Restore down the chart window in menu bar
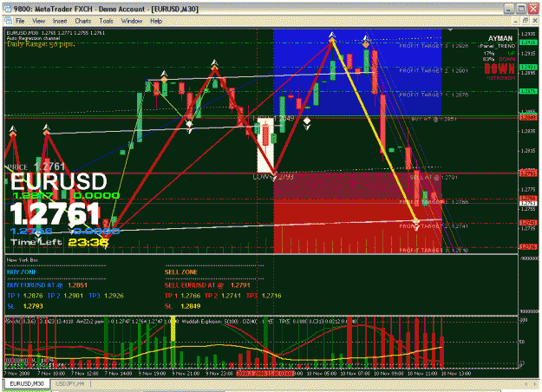 (x=525, y=21)
